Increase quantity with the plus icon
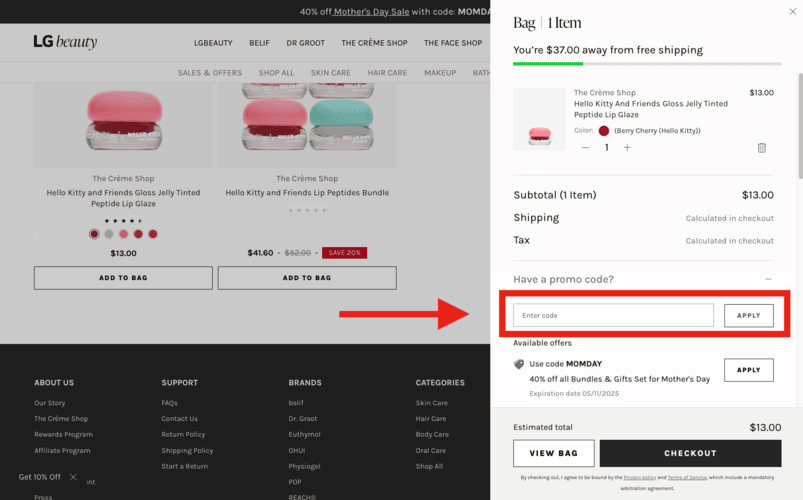803x500 pixels. (x=627, y=148)
